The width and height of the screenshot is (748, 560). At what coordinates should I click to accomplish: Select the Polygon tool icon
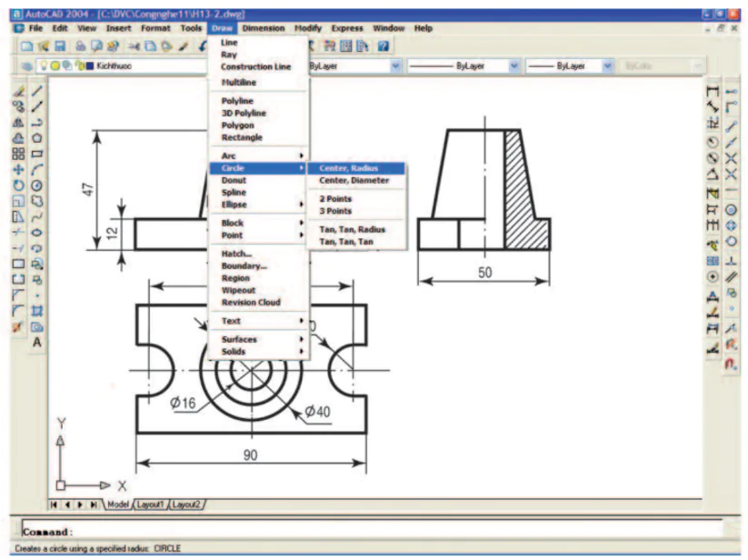36,138
